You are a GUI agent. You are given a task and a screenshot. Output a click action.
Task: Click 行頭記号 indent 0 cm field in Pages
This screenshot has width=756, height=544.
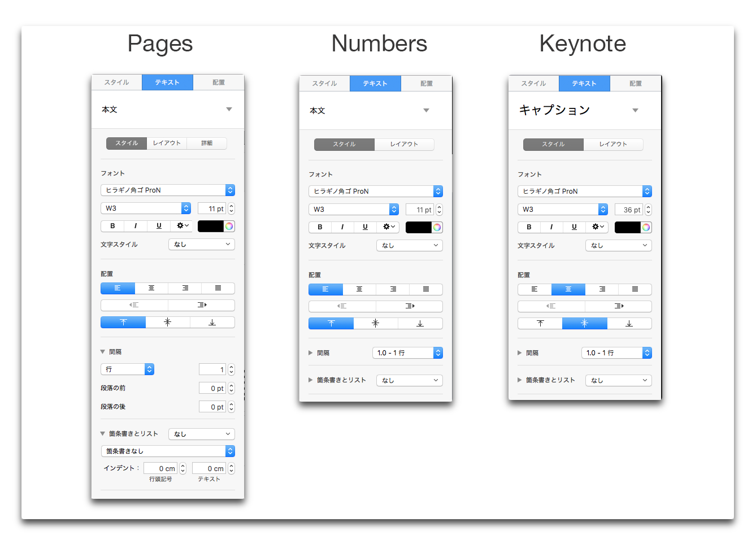pyautogui.click(x=160, y=468)
